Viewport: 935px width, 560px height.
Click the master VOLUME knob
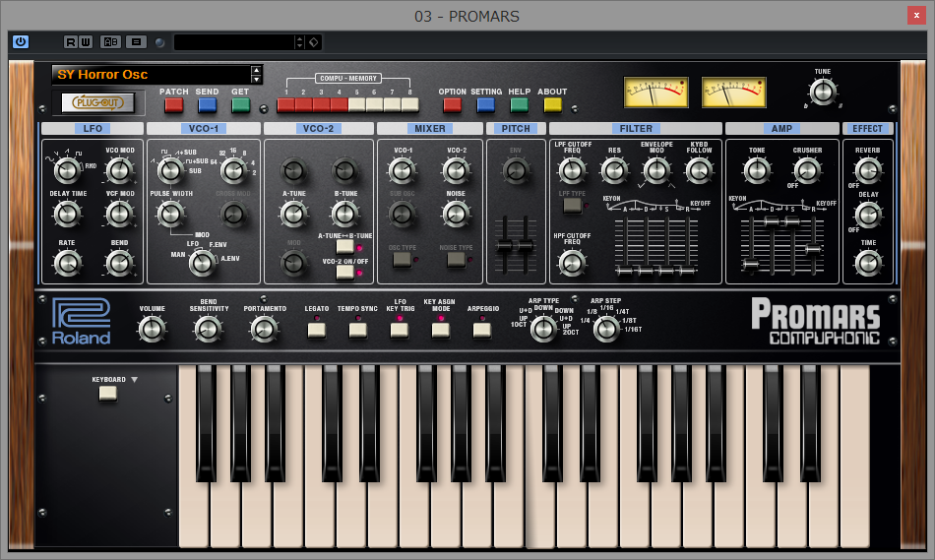(x=152, y=329)
